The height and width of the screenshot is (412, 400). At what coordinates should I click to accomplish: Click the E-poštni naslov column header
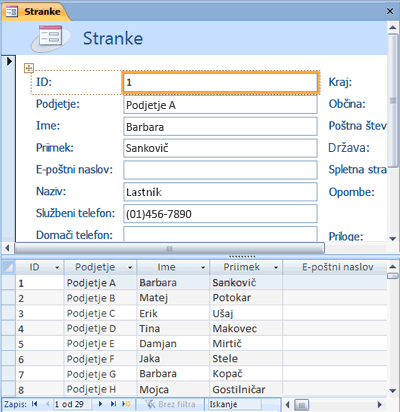tap(335, 267)
